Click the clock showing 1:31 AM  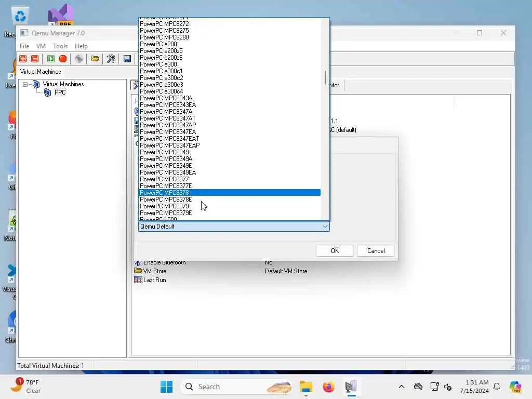(x=477, y=382)
